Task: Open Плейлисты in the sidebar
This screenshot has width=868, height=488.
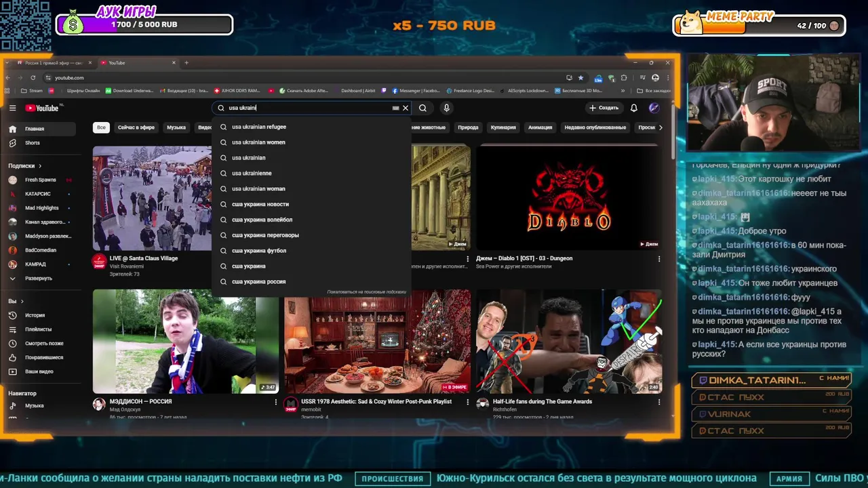Action: coord(42,329)
